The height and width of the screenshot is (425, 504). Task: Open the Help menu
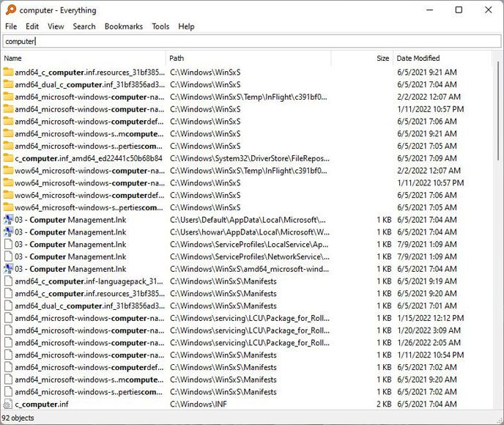(x=186, y=26)
